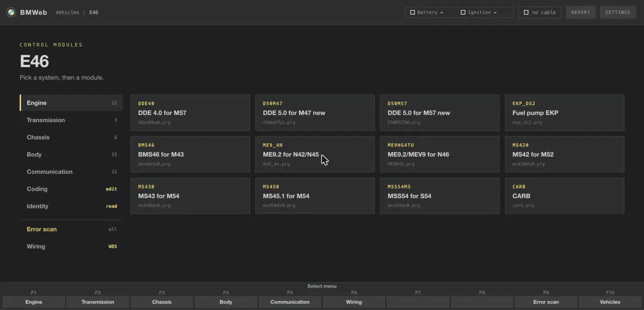Image resolution: width=644 pixels, height=310 pixels.
Task: Toggle the Ignition indicator checkbox
Action: click(463, 12)
